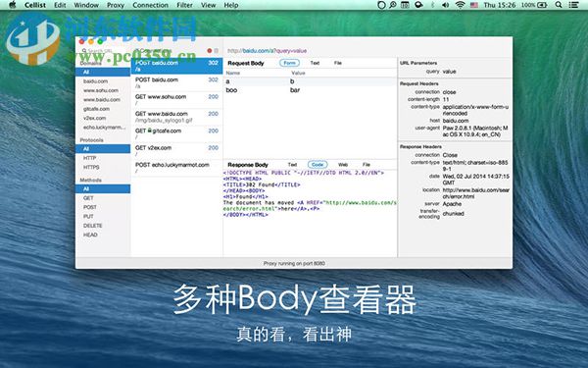Click the lock icon next to gitcafe.com
This screenshot has height=368, width=588.
tap(150, 131)
